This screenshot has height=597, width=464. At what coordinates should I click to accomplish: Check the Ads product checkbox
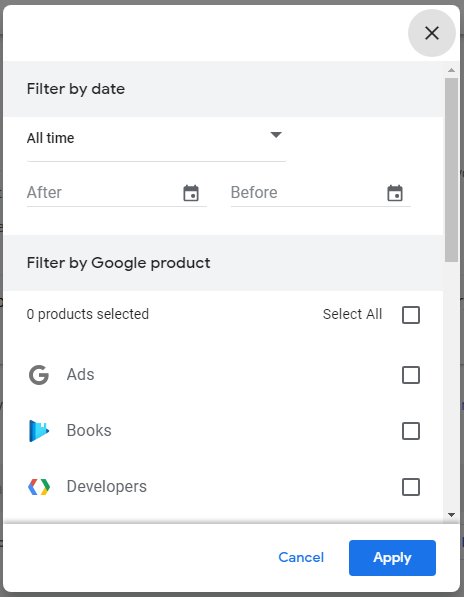pyautogui.click(x=411, y=375)
